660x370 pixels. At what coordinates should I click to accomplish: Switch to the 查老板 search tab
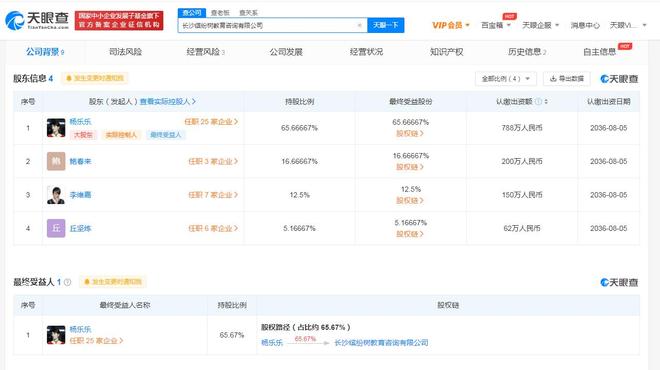coord(220,13)
